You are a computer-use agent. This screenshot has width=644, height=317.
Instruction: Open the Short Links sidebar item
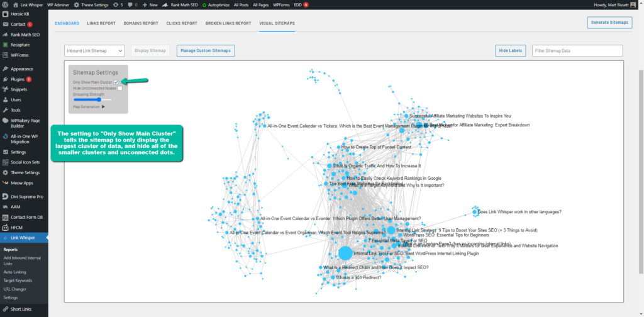21,309
